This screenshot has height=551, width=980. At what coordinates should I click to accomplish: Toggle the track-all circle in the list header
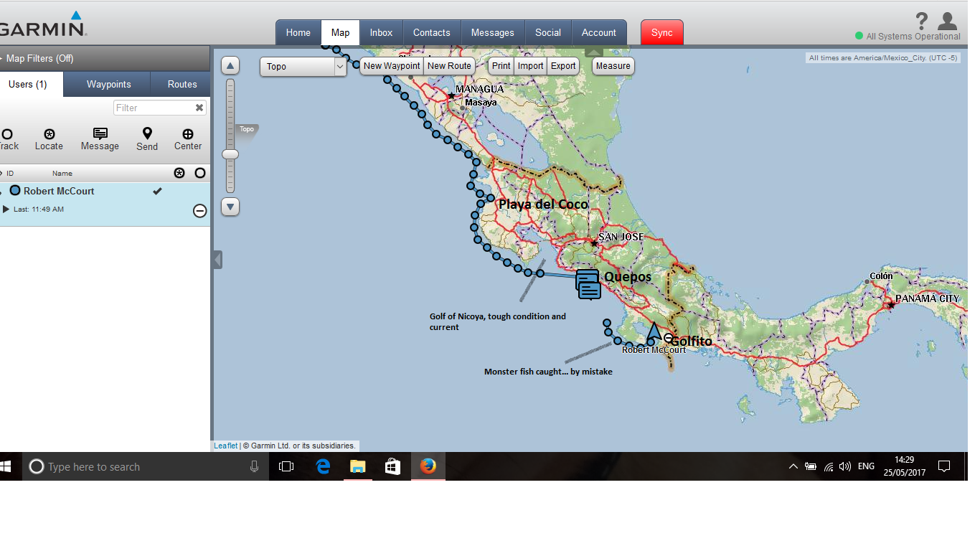[x=199, y=173]
